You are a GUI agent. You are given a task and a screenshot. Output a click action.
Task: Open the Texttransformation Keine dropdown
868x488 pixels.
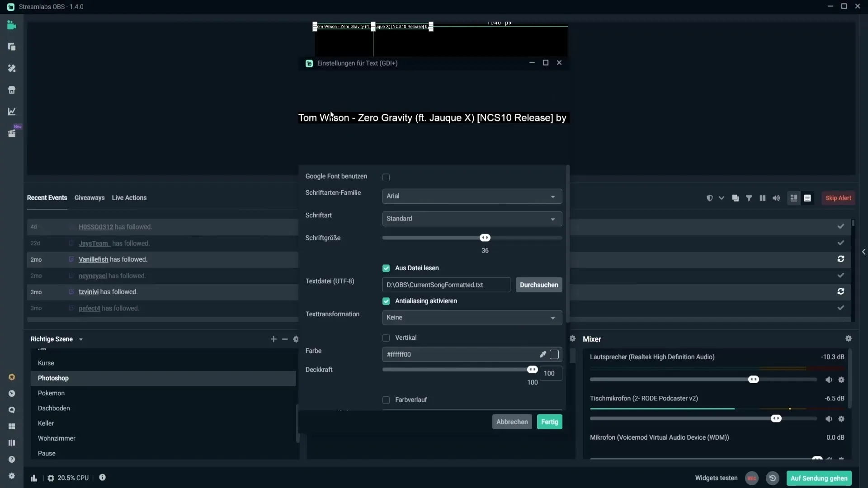[x=472, y=318]
